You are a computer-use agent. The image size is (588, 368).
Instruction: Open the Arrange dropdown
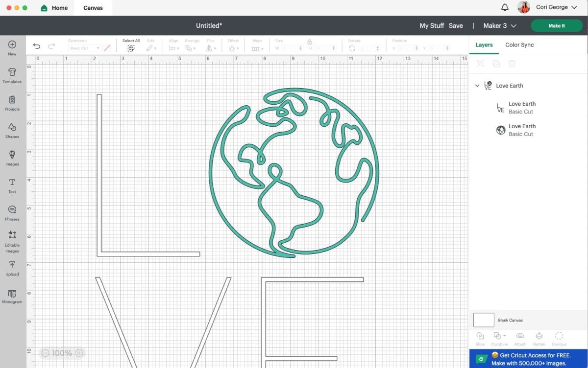[191, 48]
